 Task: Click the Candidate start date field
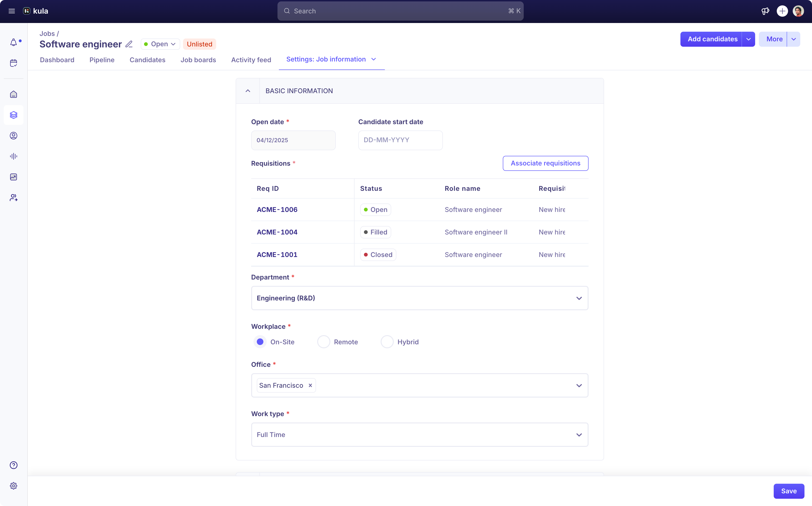pyautogui.click(x=400, y=140)
